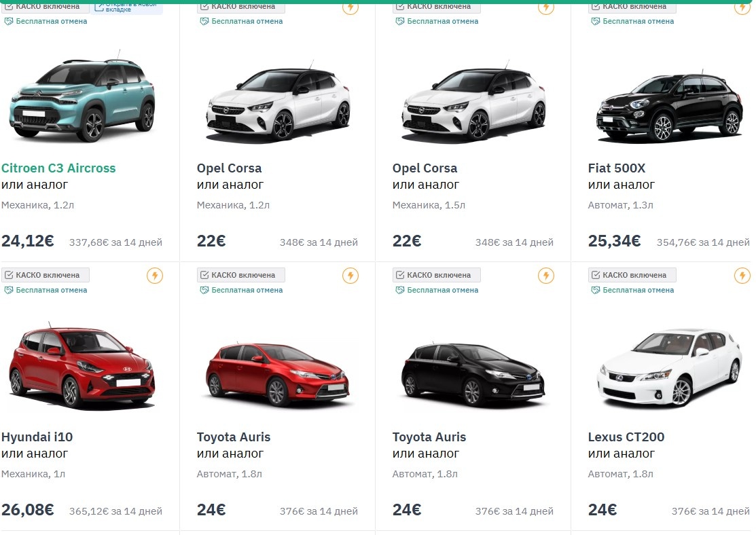756x535 pixels.
Task: Click the bolt icon on the Hyundai i10 card
Action: 154,276
